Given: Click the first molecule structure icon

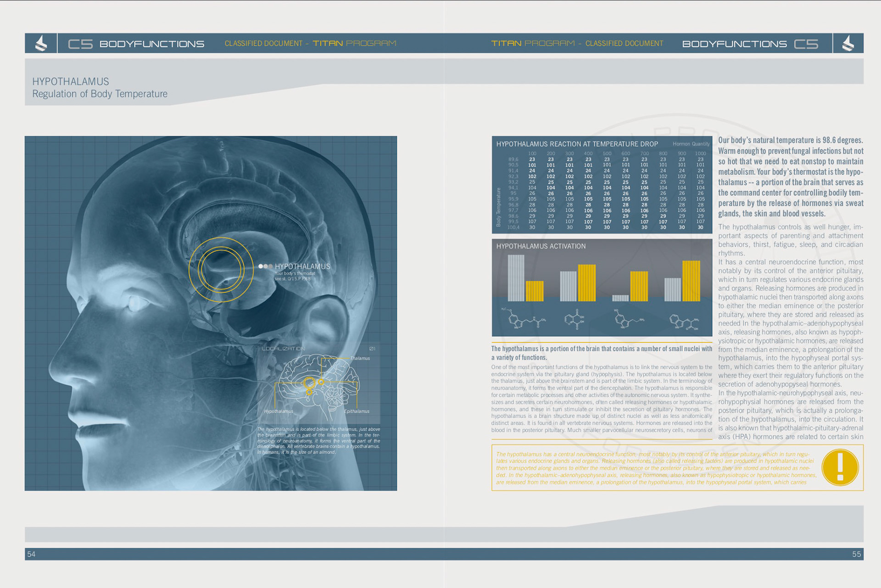Looking at the screenshot, I should (x=523, y=319).
